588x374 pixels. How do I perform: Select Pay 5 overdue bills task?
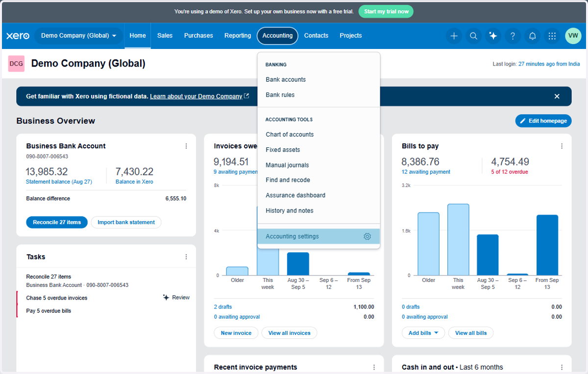(49, 311)
